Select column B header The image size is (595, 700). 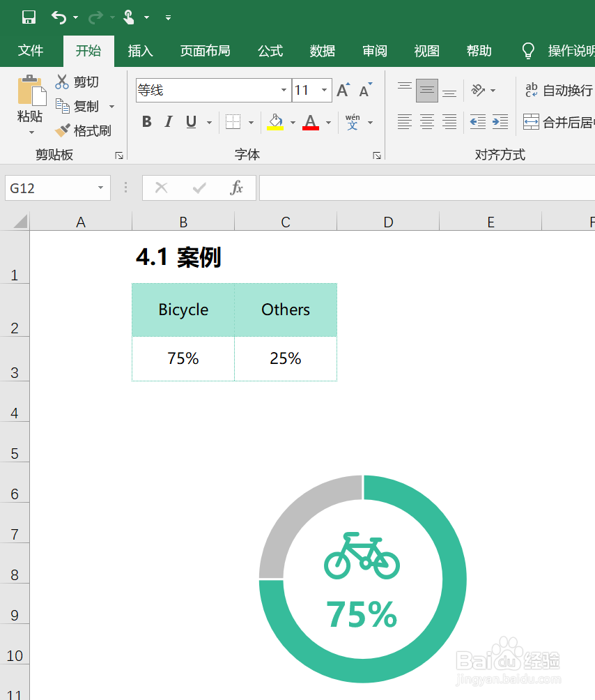tap(183, 222)
